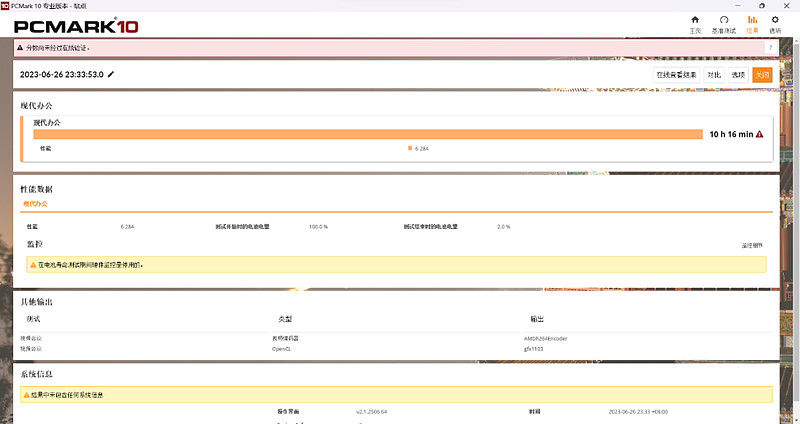Click the 测试 column header
Screen dimensions: 800x424
33,319
